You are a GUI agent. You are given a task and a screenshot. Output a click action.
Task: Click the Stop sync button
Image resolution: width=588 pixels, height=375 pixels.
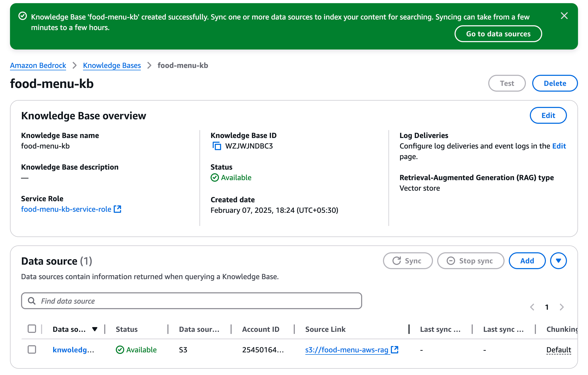(470, 261)
